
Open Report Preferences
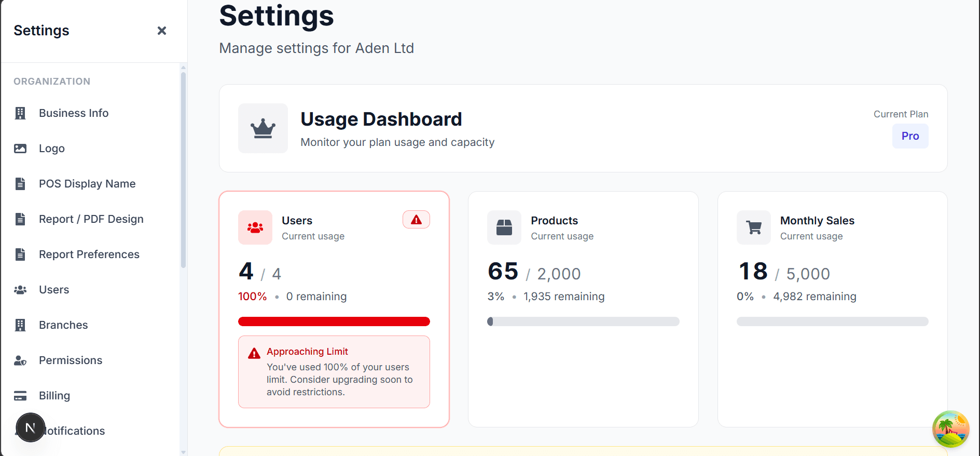click(x=89, y=254)
